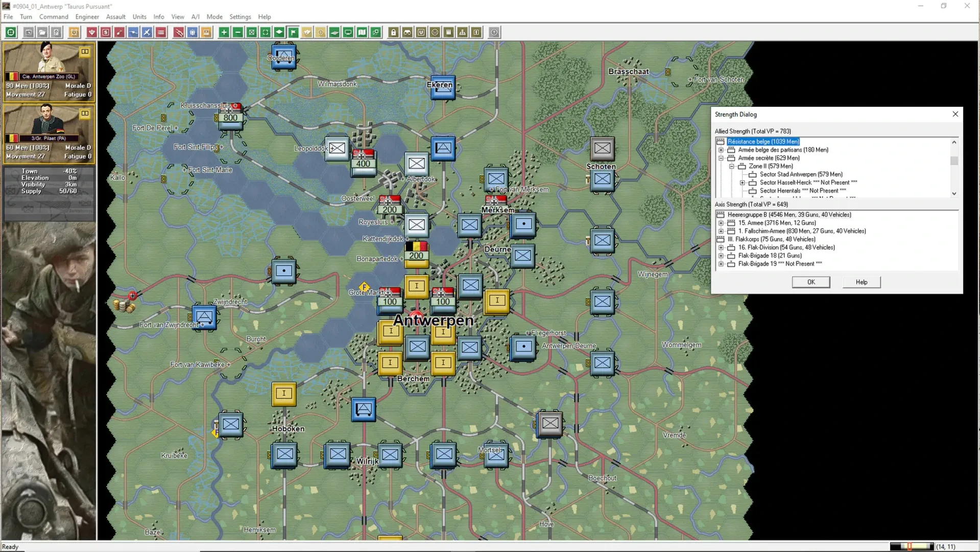Click the alarm clock turn icon
Image resolution: width=980 pixels, height=552 pixels.
pyautogui.click(x=74, y=32)
